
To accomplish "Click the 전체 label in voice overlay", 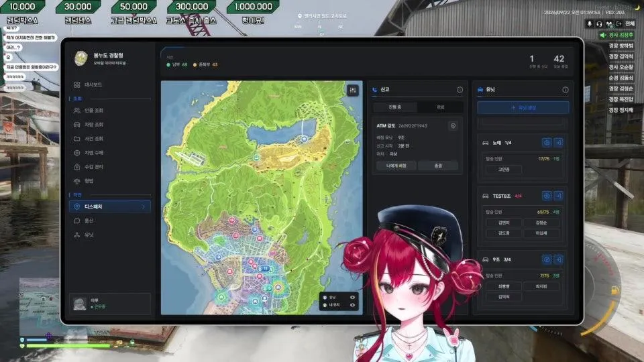I will coord(630,24).
